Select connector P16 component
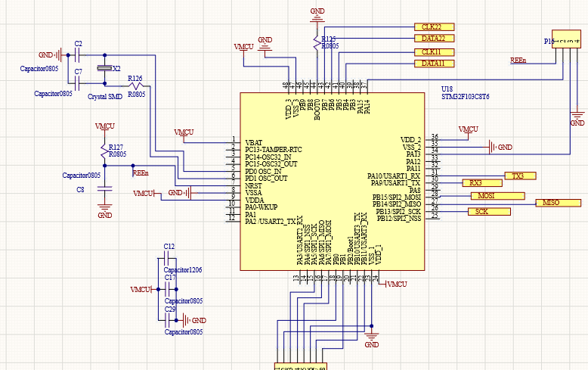The height and width of the screenshot is (370, 588). [566, 39]
